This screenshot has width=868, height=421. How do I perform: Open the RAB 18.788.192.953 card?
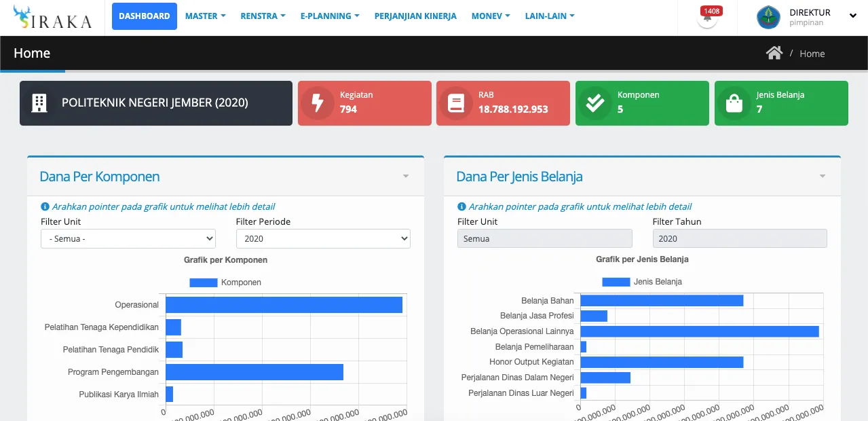tap(503, 103)
